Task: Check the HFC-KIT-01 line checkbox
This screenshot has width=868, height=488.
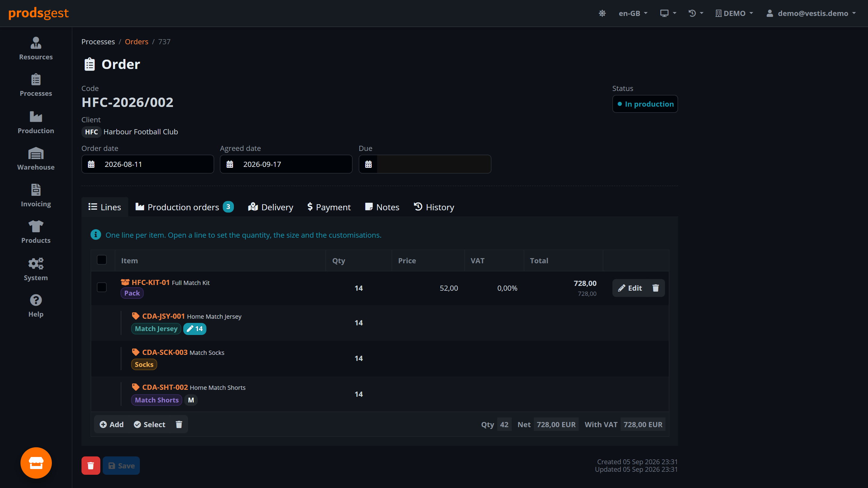Action: coord(102,287)
